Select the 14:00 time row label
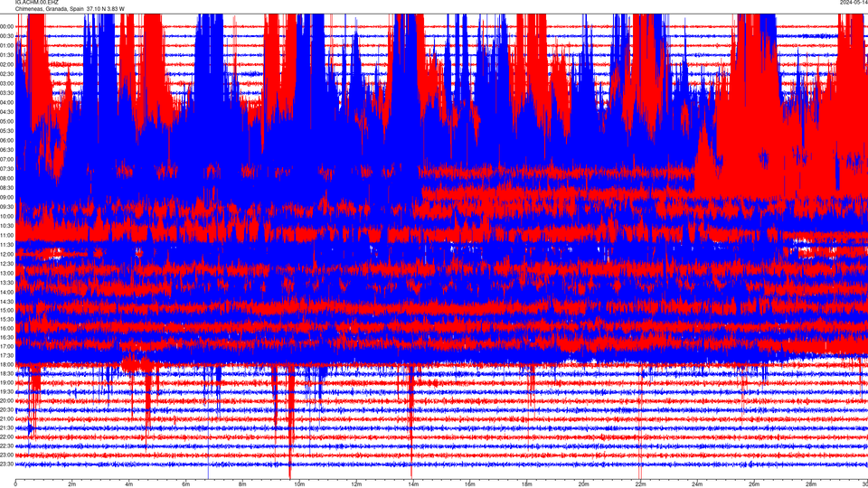868x488 pixels. coord(6,292)
